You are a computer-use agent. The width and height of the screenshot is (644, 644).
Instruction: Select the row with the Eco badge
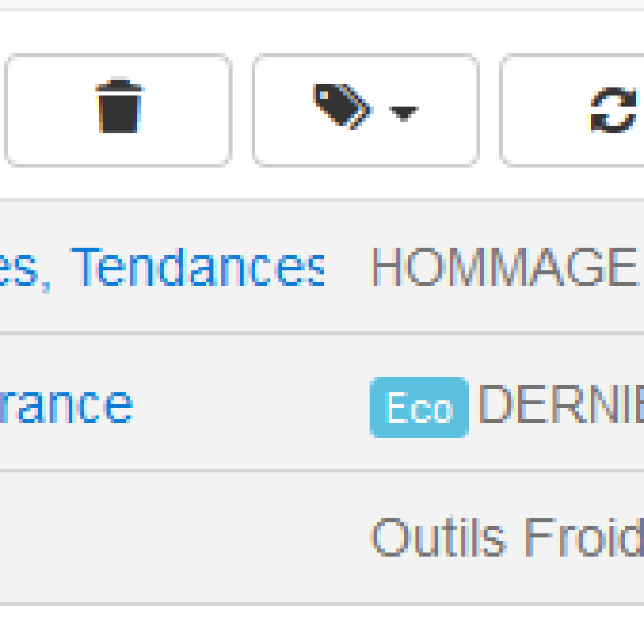click(x=322, y=403)
